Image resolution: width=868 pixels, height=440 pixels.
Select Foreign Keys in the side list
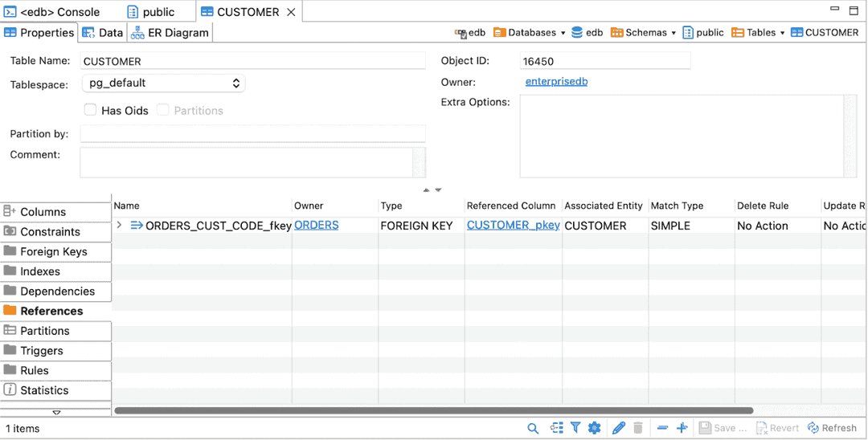tap(53, 251)
